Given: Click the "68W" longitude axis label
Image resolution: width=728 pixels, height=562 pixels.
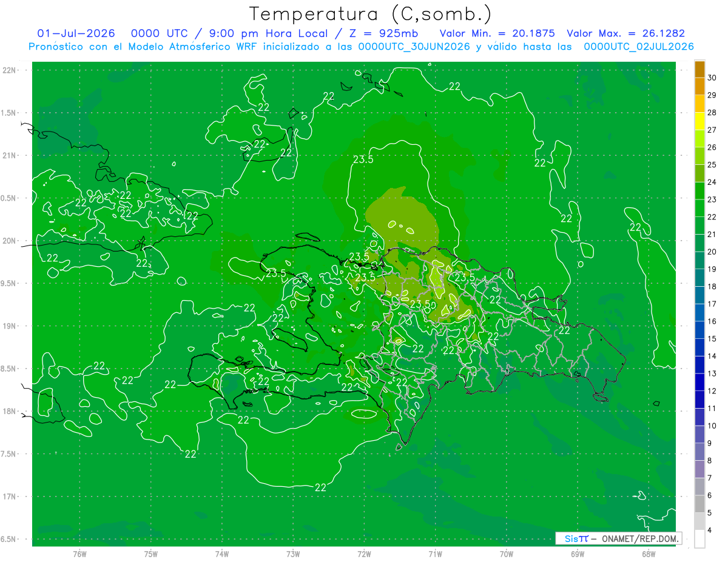Looking at the screenshot, I should [x=649, y=554].
